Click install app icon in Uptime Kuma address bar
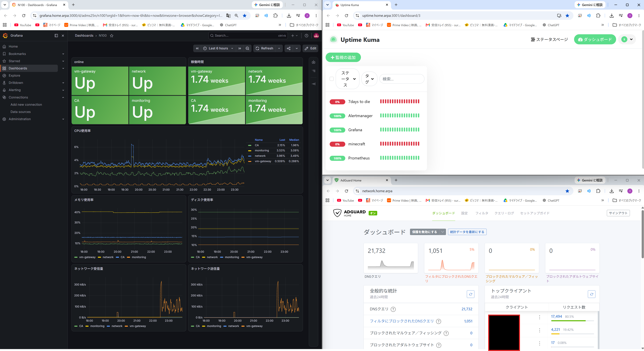 [559, 15]
